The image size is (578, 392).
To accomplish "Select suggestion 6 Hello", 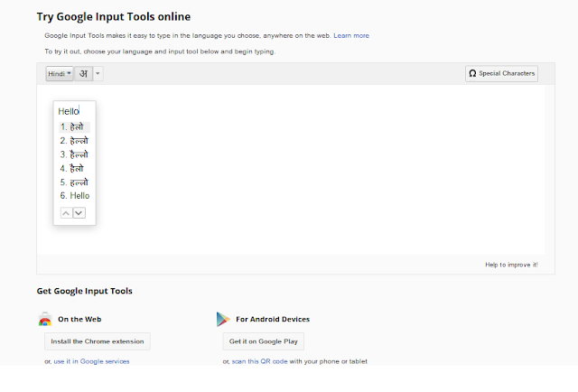I will pos(74,196).
